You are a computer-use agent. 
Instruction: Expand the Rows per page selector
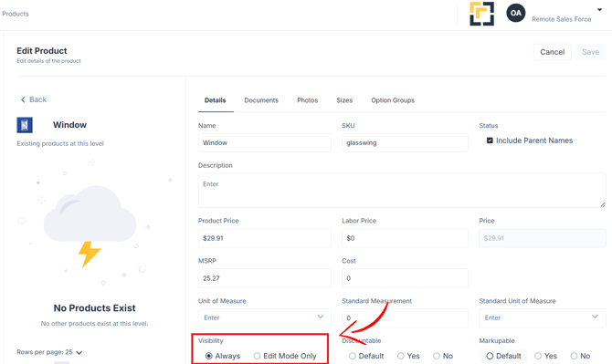(49, 352)
